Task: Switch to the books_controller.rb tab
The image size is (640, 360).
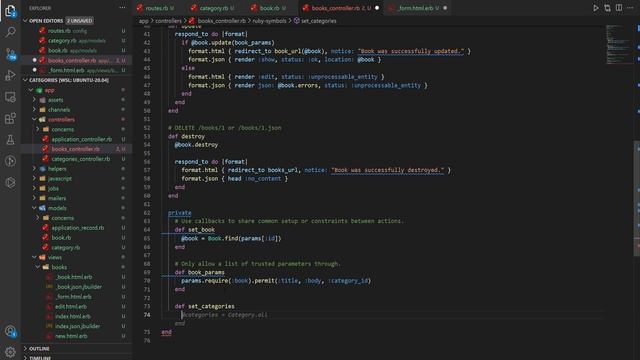Action: coord(341,8)
